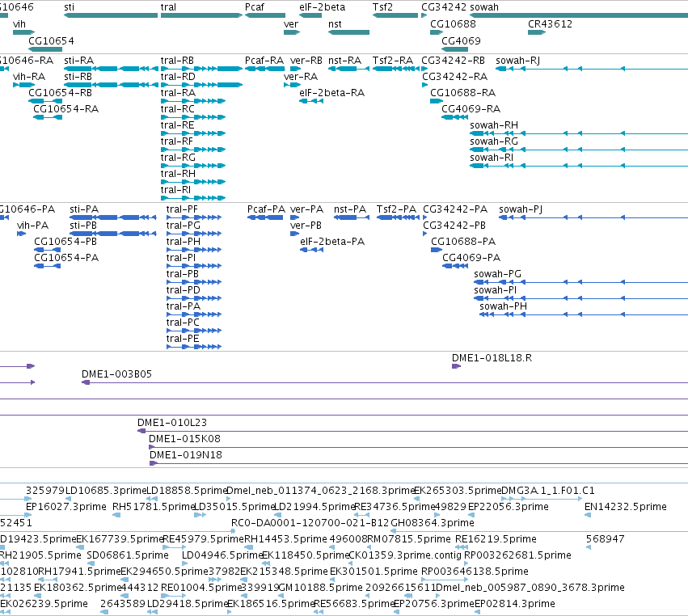The image size is (688, 616).
Task: Select BAC clone DME1-010L23
Action: [412, 431]
